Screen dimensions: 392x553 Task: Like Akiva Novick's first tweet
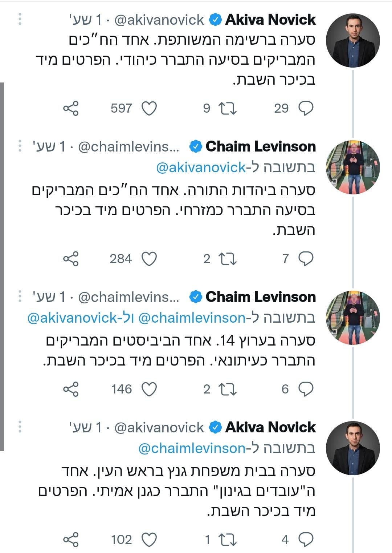tap(149, 108)
